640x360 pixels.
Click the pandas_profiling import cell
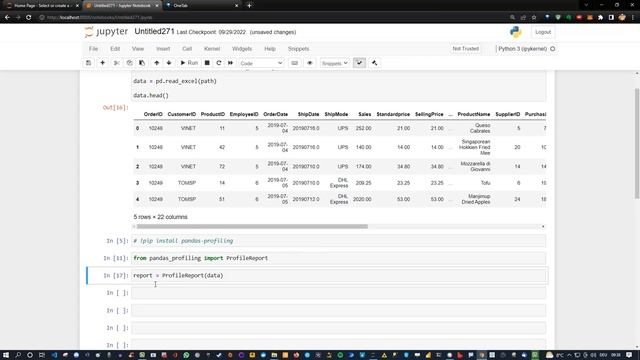(x=338, y=258)
